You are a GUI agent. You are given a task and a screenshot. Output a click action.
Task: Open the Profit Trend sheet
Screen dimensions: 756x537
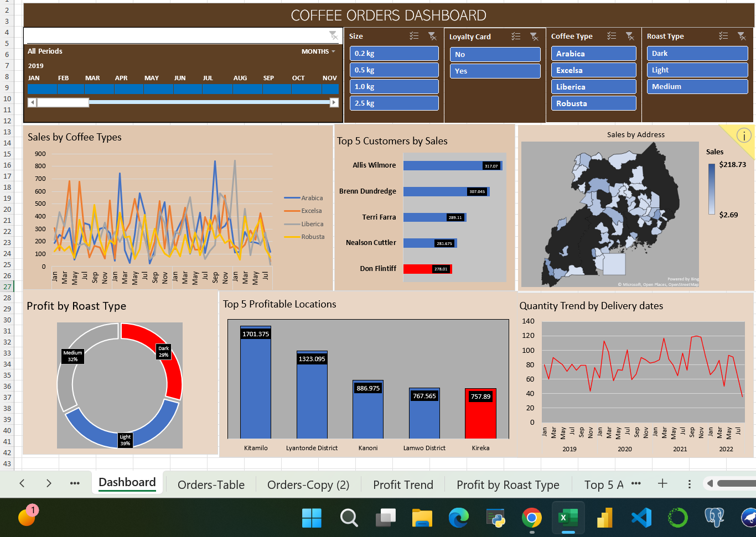(x=403, y=484)
